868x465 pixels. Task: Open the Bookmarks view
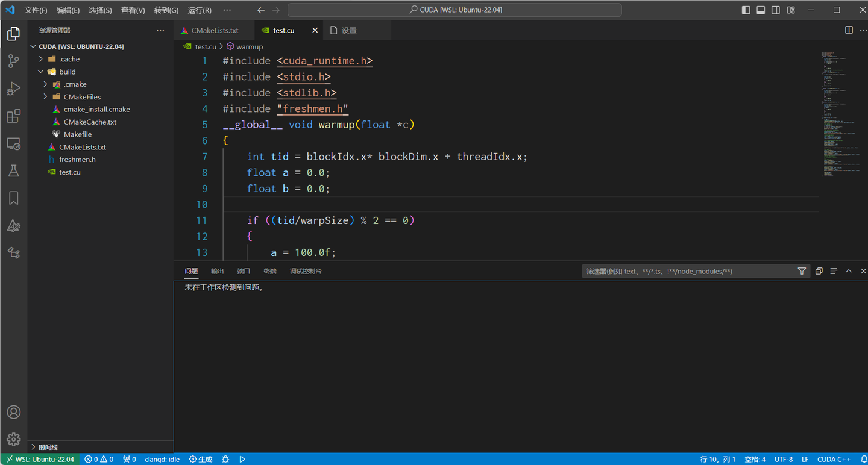tap(13, 198)
